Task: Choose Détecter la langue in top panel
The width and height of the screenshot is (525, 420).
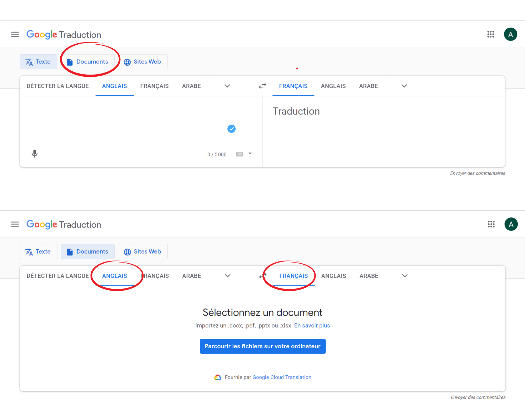Action: pos(58,86)
